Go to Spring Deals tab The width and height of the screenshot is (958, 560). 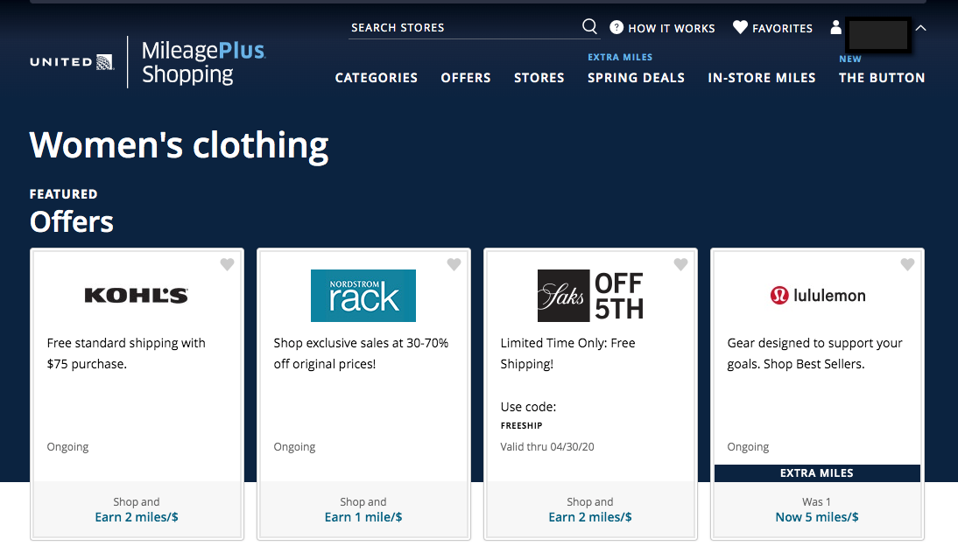tap(636, 78)
